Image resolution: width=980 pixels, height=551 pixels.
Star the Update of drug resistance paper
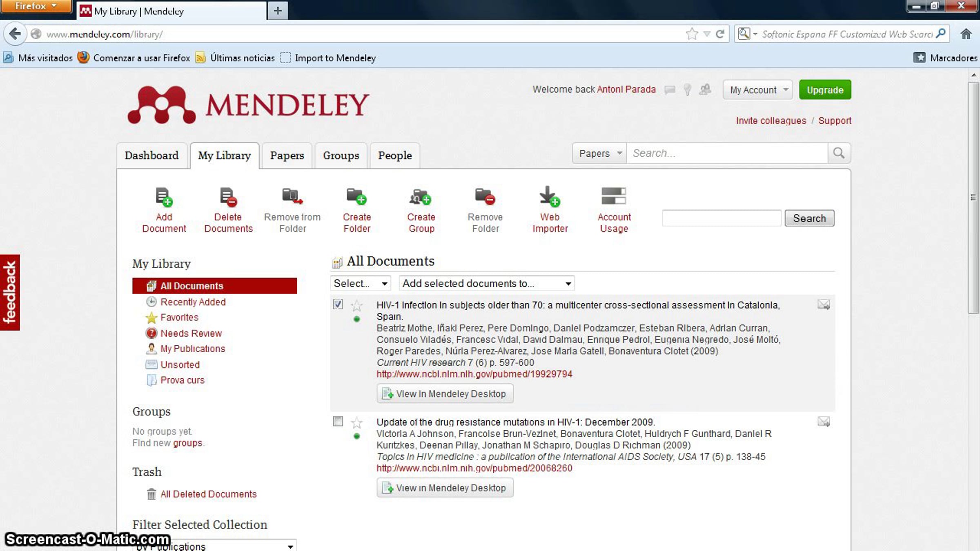click(x=357, y=422)
